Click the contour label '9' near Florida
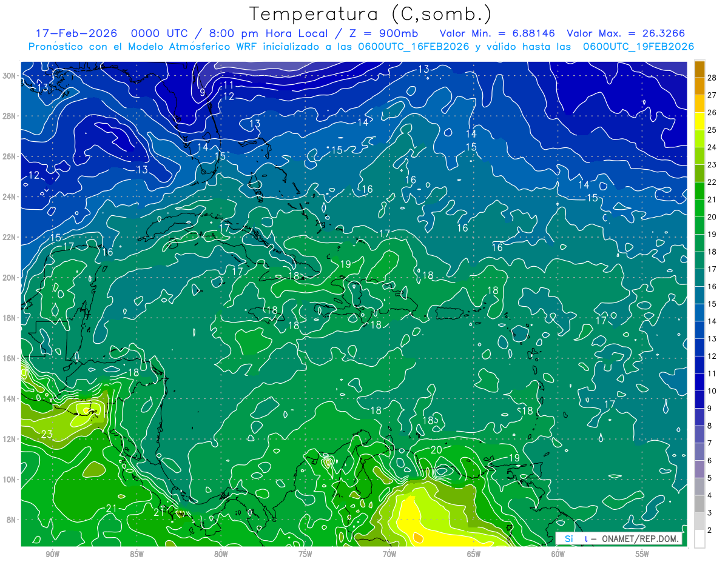Image resolution: width=728 pixels, height=562 pixels. [203, 93]
